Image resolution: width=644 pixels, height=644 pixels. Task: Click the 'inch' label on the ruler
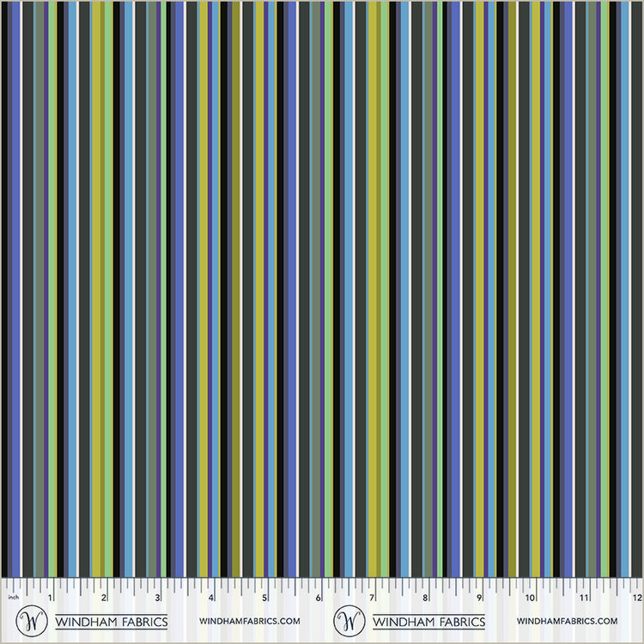tap(13, 596)
